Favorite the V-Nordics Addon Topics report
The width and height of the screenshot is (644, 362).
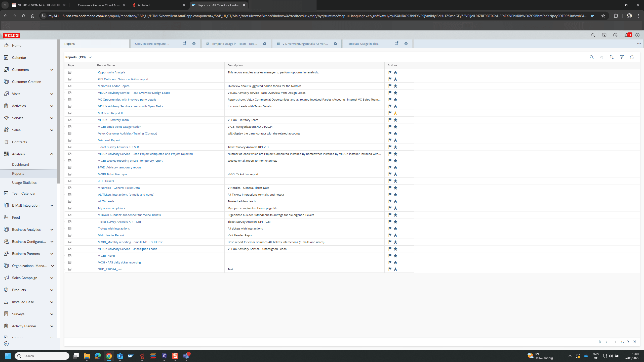point(395,86)
